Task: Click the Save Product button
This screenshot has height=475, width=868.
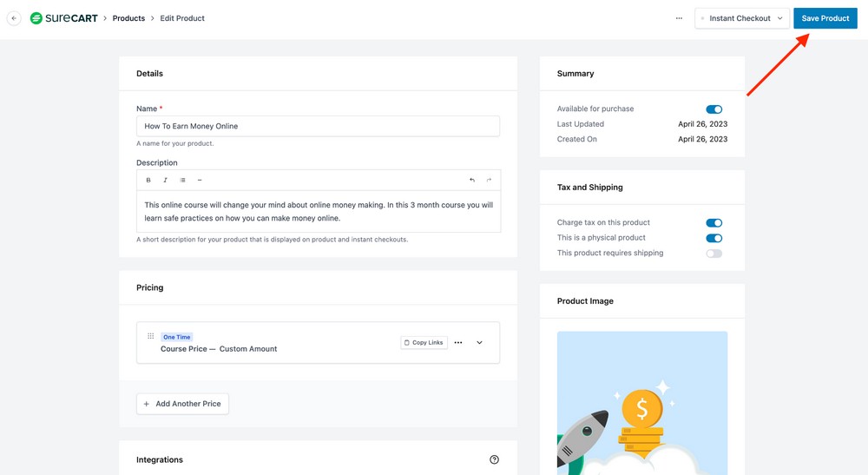Action: tap(825, 18)
